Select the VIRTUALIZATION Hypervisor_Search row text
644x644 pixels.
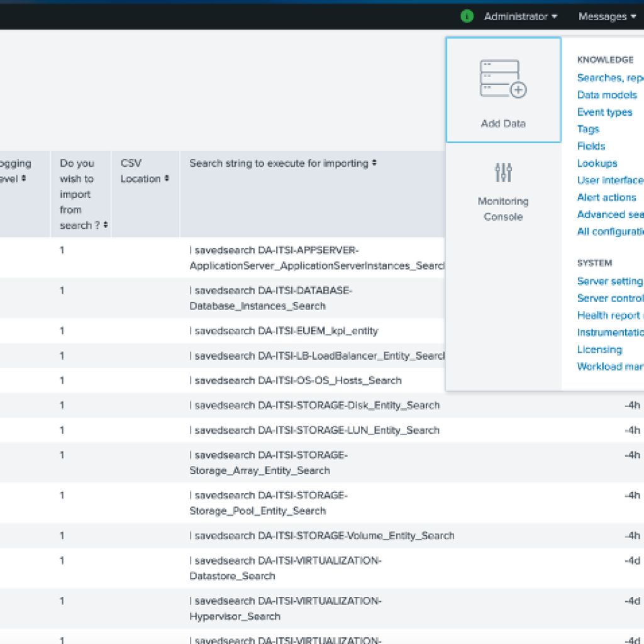pos(286,609)
